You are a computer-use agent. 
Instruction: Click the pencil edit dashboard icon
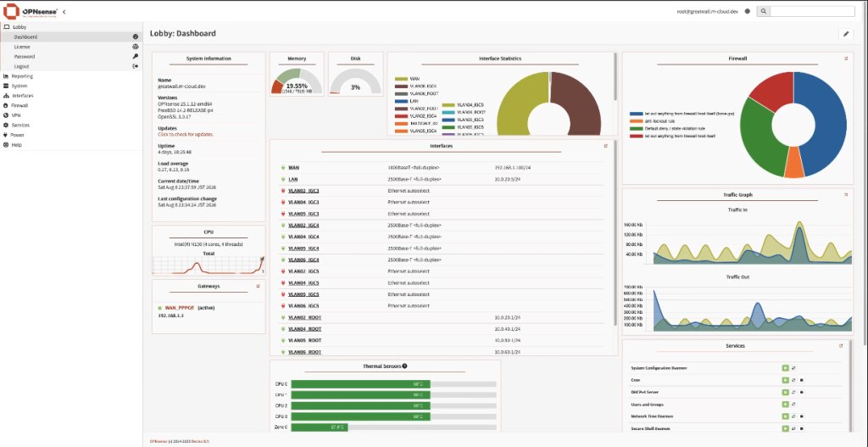pyautogui.click(x=845, y=34)
